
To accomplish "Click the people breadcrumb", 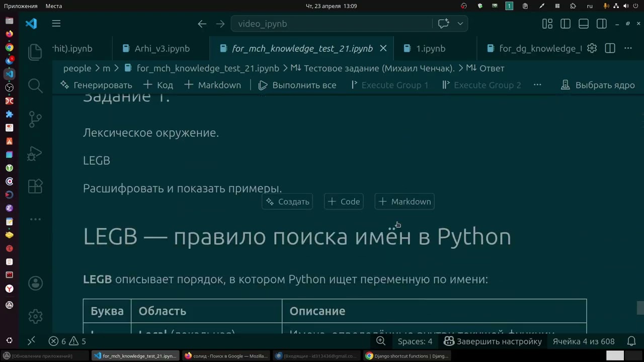I will 77,68.
